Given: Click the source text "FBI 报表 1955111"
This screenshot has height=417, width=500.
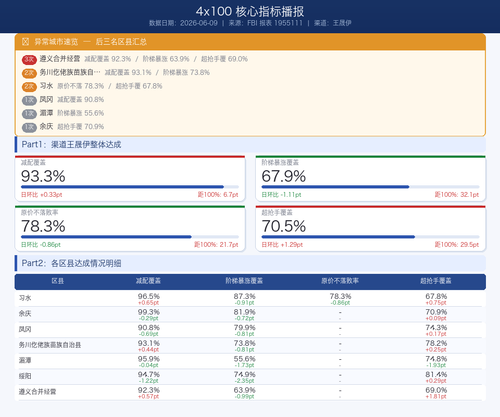Looking at the screenshot, I should 275,23.
